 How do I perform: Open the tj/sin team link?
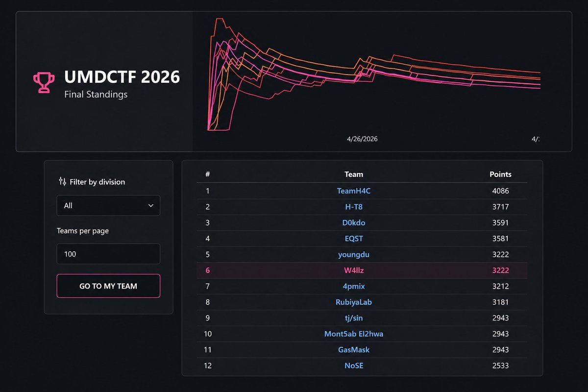pyautogui.click(x=354, y=318)
